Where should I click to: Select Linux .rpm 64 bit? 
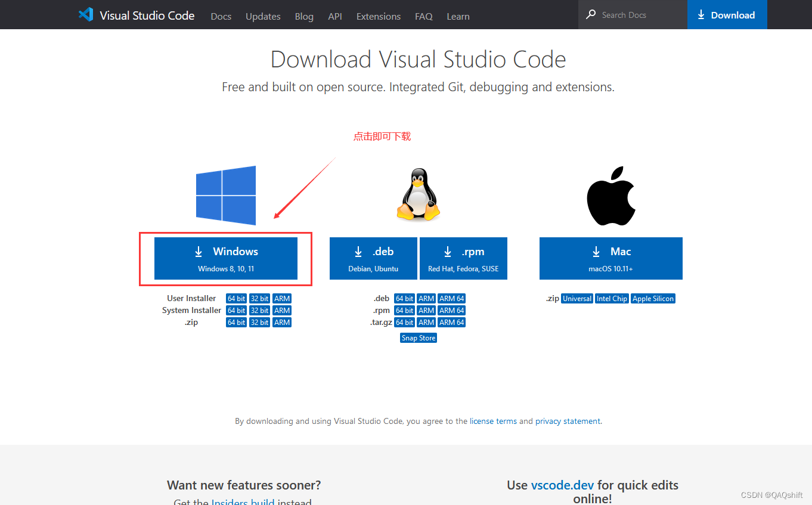pos(404,311)
